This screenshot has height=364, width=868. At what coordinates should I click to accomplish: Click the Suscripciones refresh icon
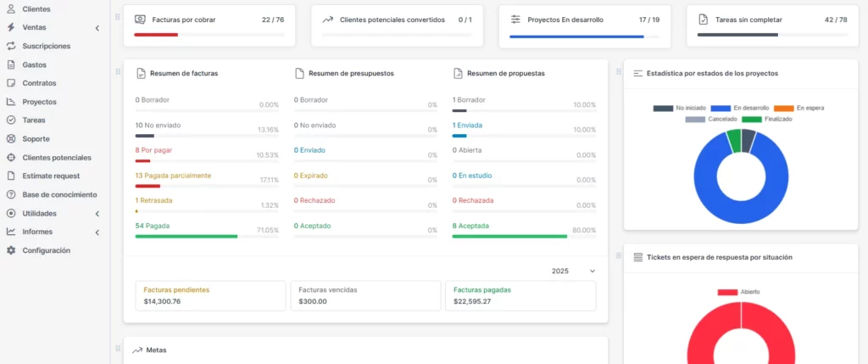(x=11, y=46)
